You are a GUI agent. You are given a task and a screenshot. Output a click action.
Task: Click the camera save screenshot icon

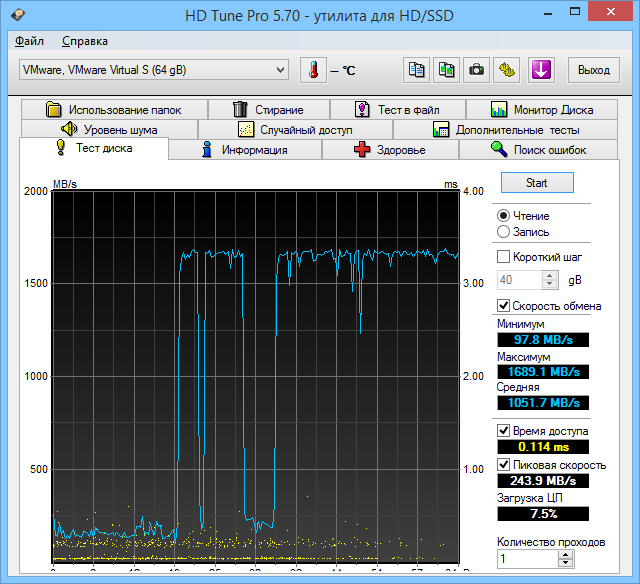[477, 70]
